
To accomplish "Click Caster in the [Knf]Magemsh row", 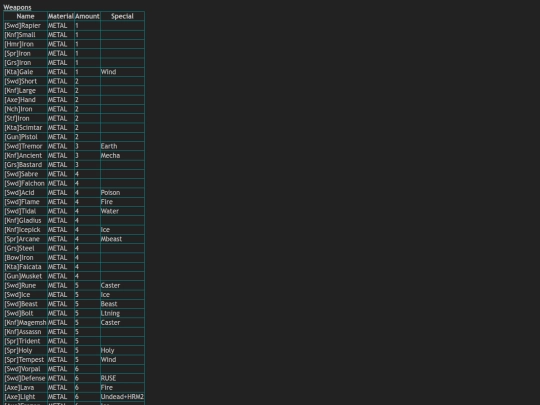I will [x=122, y=323].
